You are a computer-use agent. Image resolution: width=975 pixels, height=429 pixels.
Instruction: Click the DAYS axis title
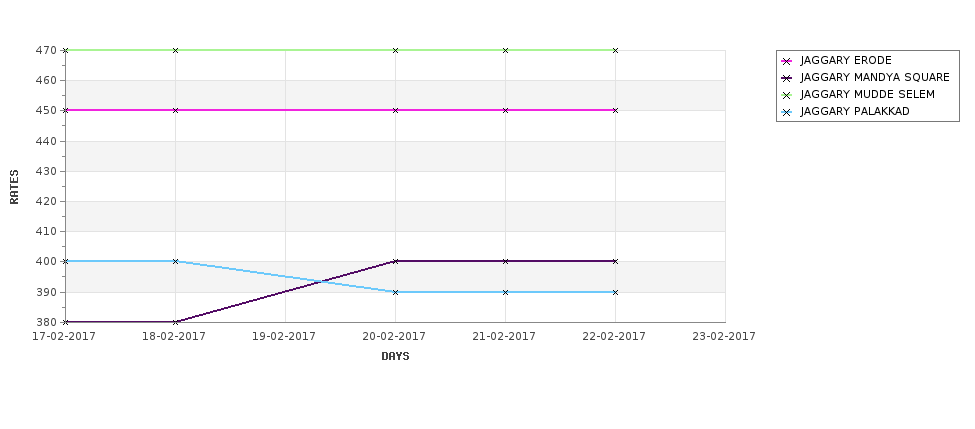pyautogui.click(x=395, y=356)
